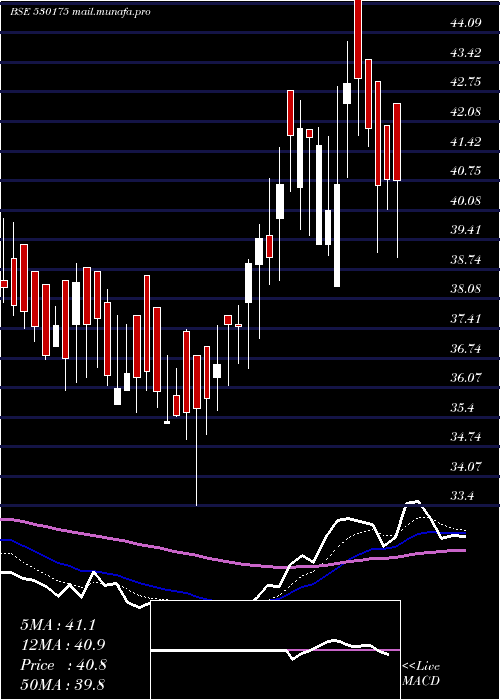The height and width of the screenshot is (700, 500).
Task: Click the 41.42 price axis label
Action: click(x=466, y=142)
